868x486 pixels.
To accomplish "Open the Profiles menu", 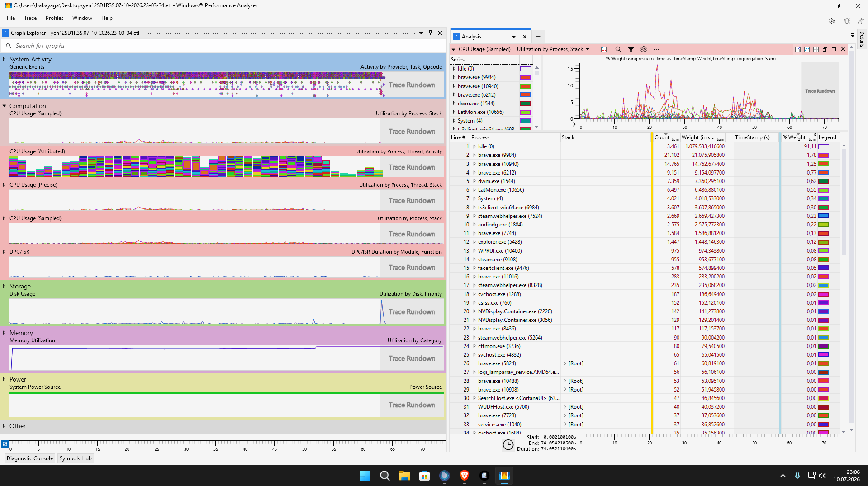I will (54, 18).
